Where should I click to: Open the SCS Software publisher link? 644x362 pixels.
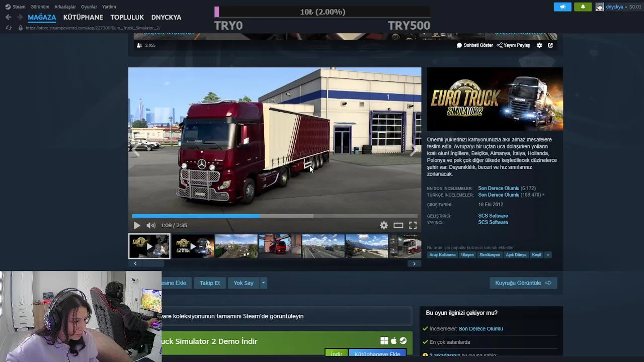tap(493, 222)
